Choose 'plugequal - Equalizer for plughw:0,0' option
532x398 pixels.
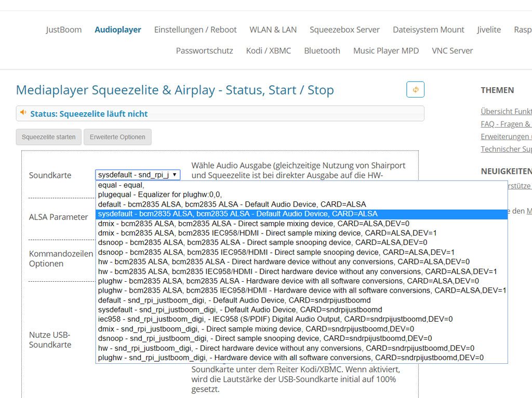click(x=302, y=195)
